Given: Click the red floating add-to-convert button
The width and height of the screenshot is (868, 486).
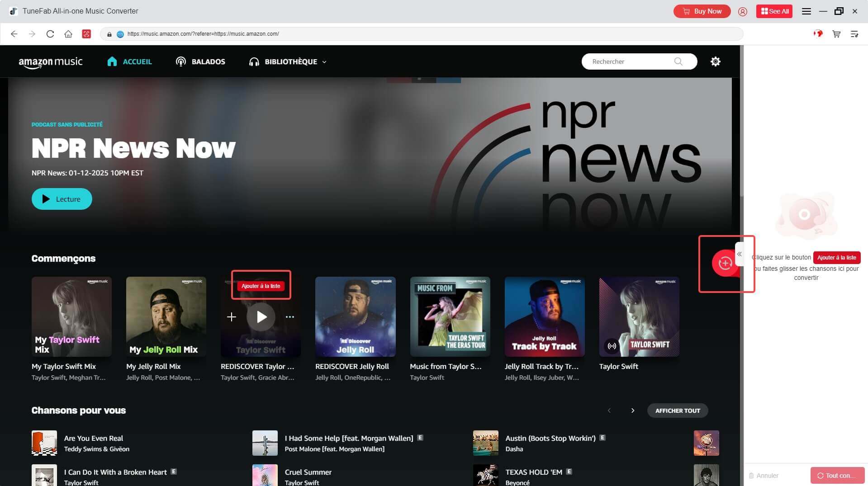Looking at the screenshot, I should point(725,263).
